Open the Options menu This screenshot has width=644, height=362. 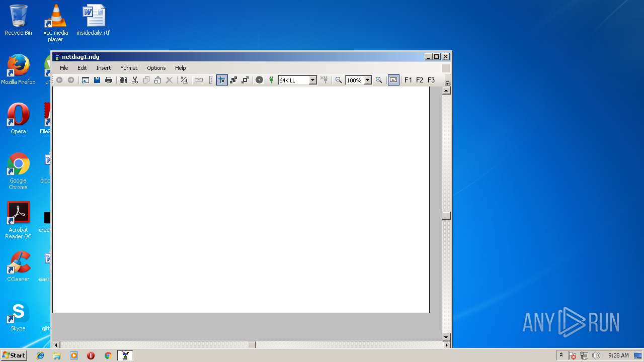(x=156, y=68)
